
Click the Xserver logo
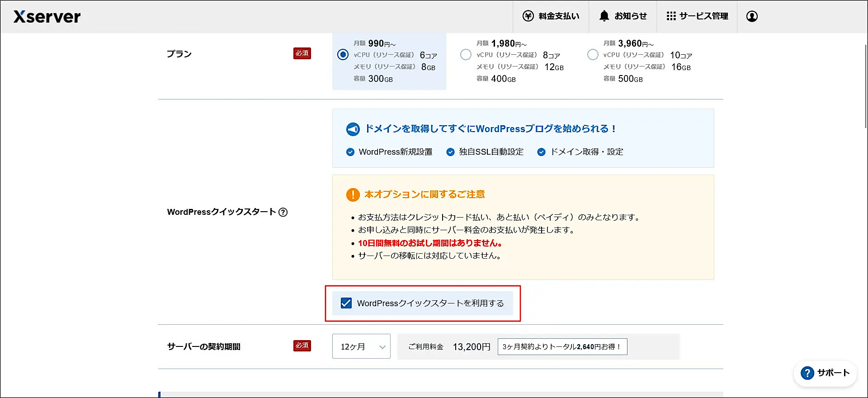[x=47, y=17]
